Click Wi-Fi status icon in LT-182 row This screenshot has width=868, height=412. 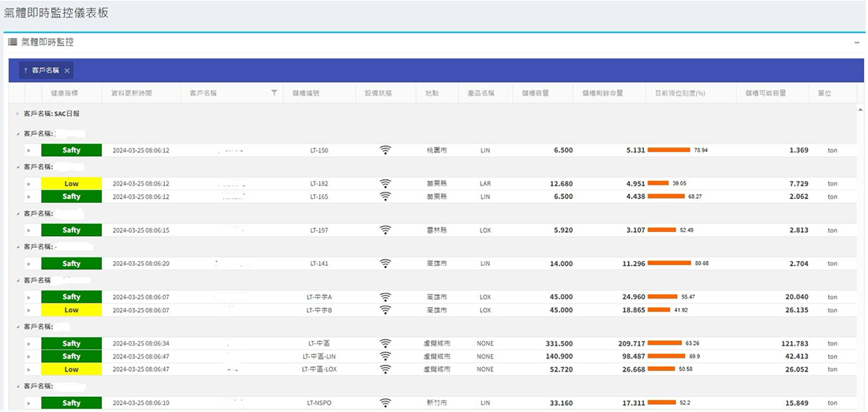(x=385, y=183)
